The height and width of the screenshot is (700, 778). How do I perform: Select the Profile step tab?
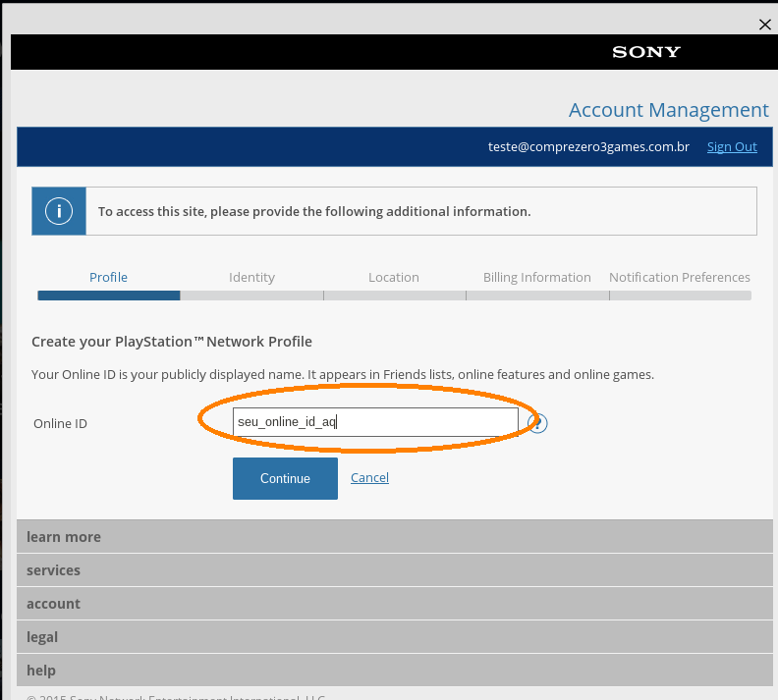coord(109,278)
